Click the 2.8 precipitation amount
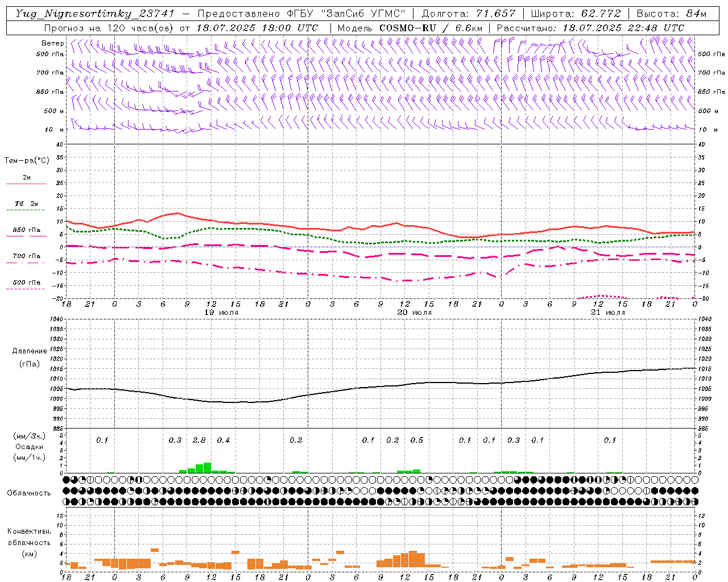This screenshot has height=582, width=728. 199,440
